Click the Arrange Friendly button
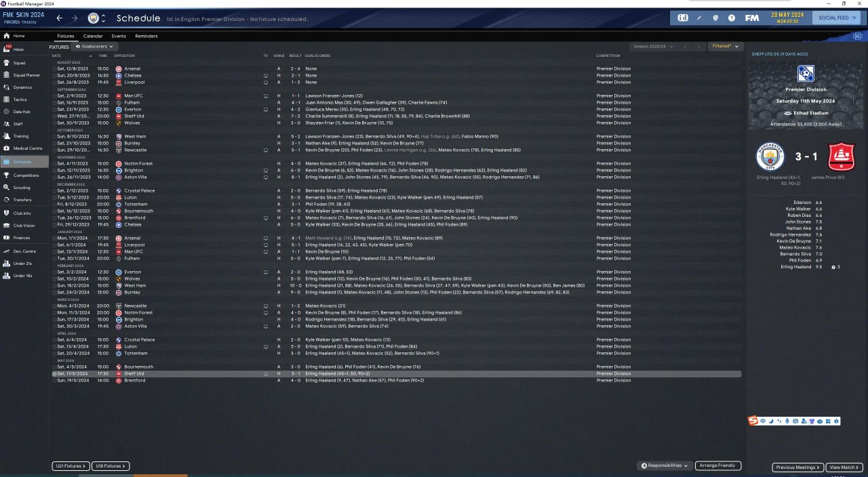Image resolution: width=868 pixels, height=477 pixels. [718, 465]
